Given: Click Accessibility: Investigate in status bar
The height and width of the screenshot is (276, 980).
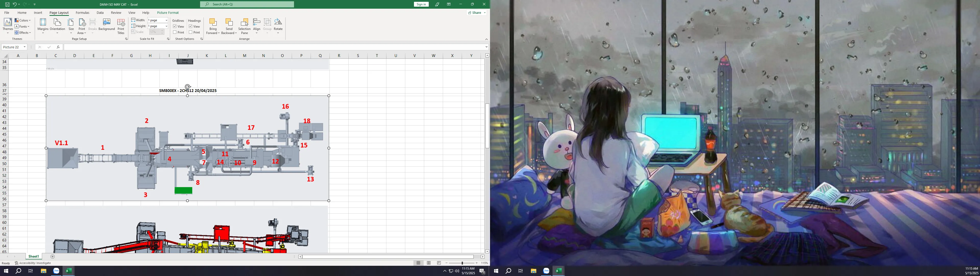Looking at the screenshot, I should click(x=33, y=263).
